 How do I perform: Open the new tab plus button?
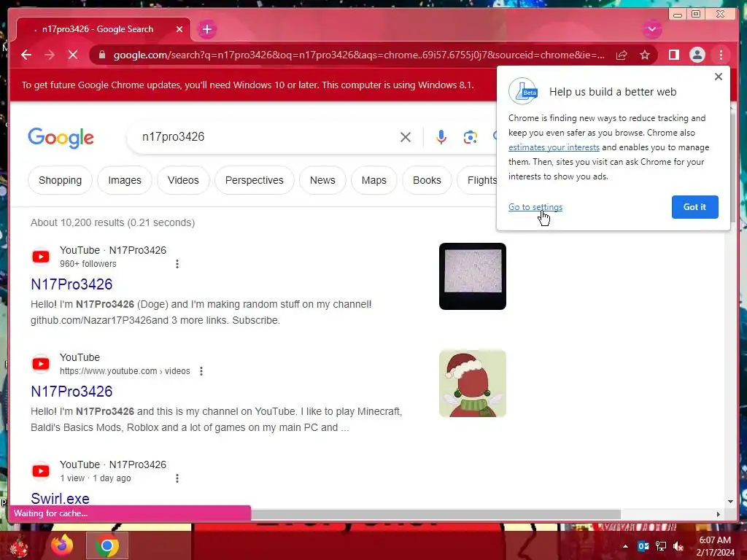click(206, 29)
